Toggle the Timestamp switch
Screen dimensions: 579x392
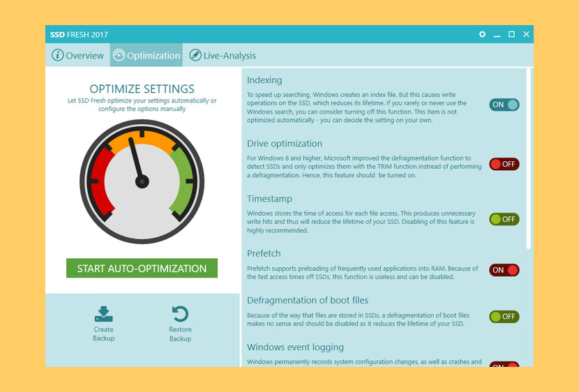click(x=504, y=219)
